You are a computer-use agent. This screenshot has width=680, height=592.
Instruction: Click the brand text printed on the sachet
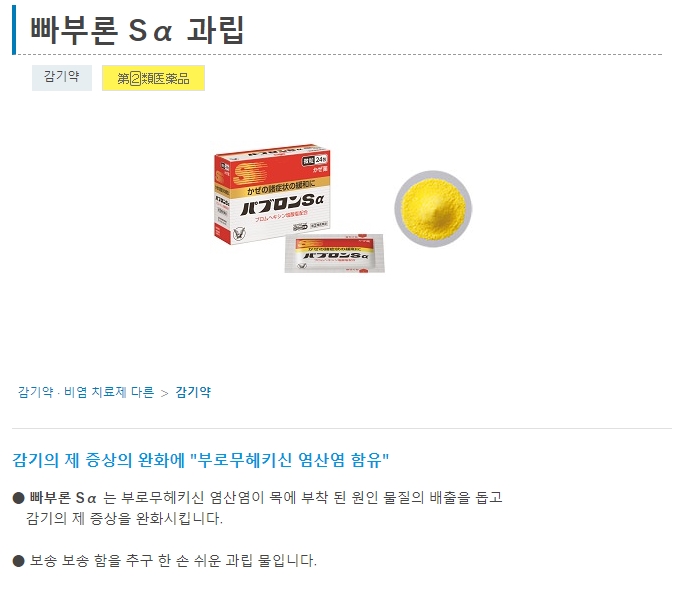point(335,255)
